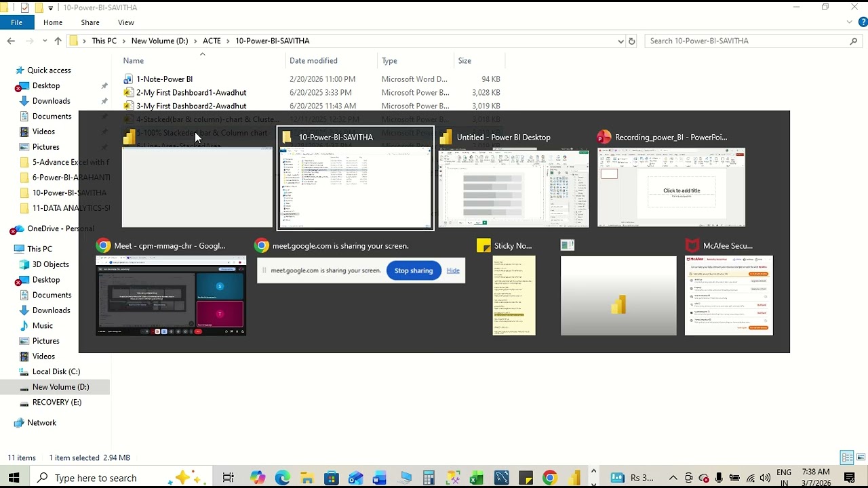Switch to Meet Google Chrome window thumbnail
This screenshot has height=488, width=868.
tap(171, 287)
